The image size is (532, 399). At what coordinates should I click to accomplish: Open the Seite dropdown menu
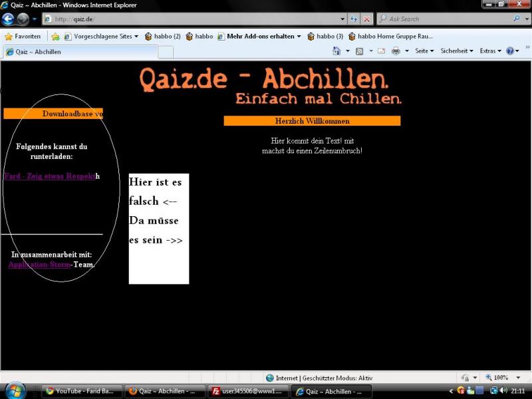click(x=424, y=51)
